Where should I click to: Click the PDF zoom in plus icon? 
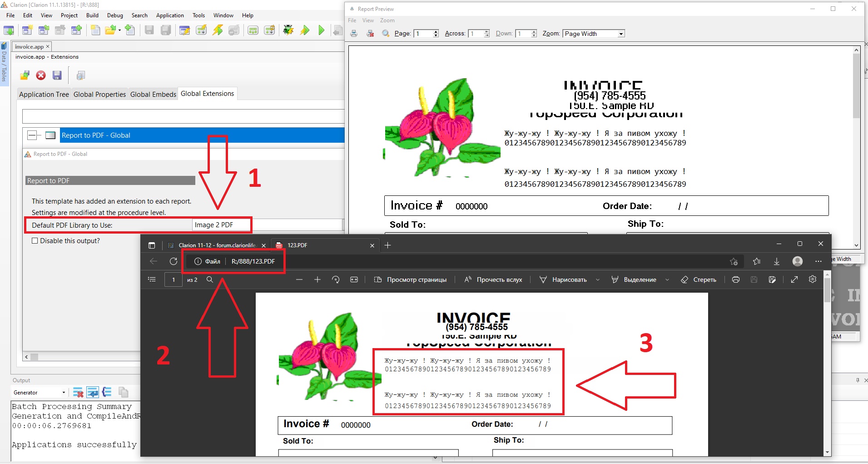[x=317, y=279]
